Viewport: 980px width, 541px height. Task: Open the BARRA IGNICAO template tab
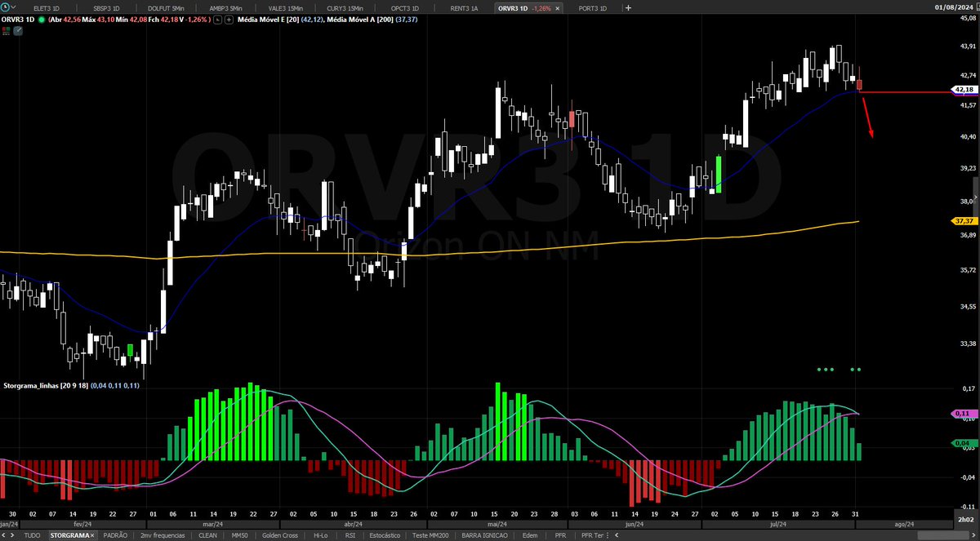coord(485,535)
